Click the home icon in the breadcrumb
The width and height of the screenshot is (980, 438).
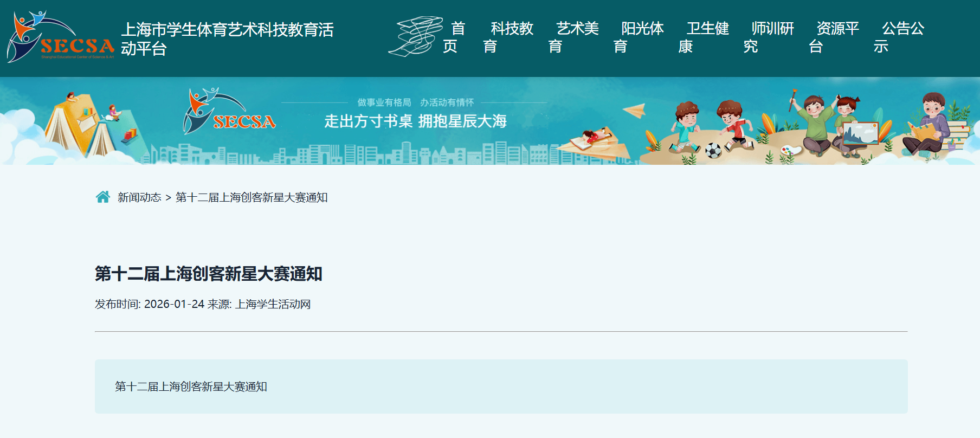click(x=102, y=197)
